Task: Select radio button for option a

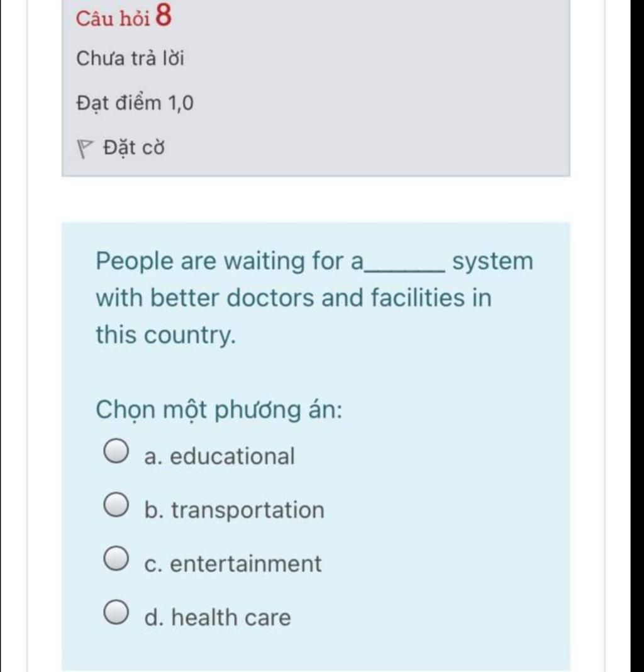Action: (x=116, y=451)
